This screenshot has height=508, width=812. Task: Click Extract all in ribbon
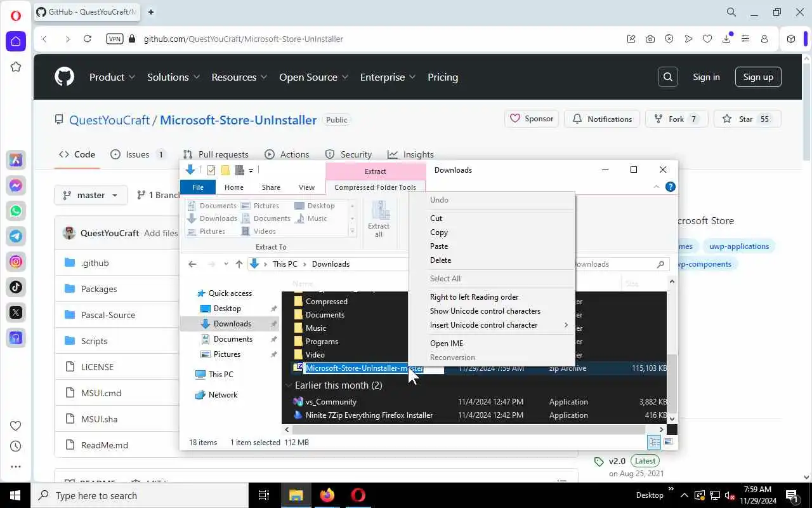(x=379, y=220)
